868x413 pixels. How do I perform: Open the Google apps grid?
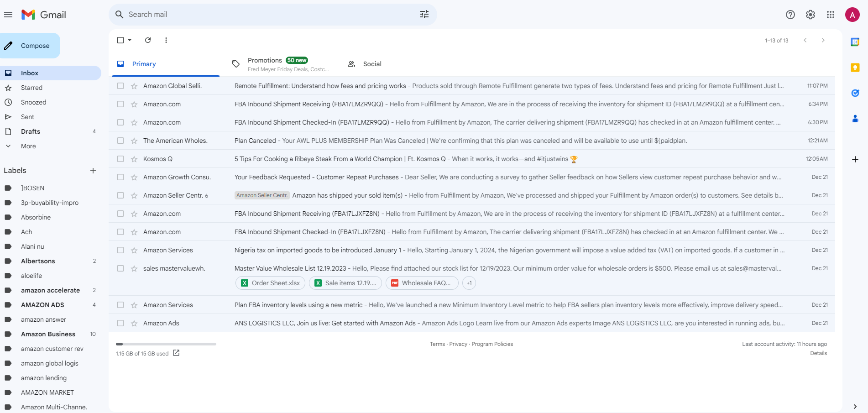831,15
